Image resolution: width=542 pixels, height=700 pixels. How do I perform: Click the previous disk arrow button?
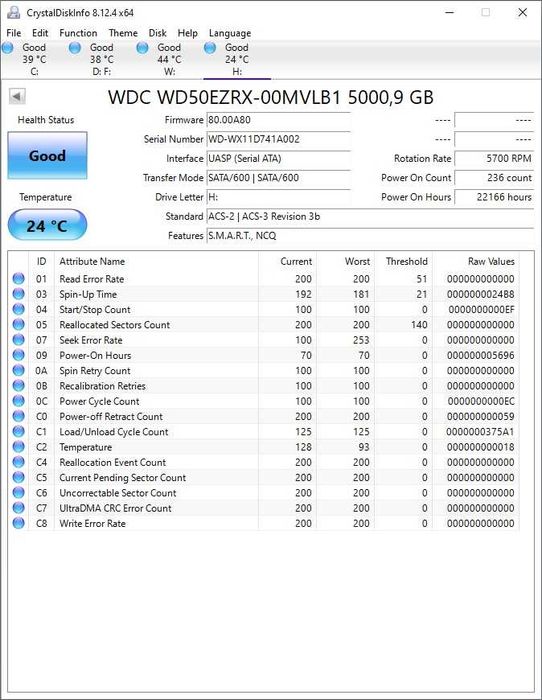(17, 96)
